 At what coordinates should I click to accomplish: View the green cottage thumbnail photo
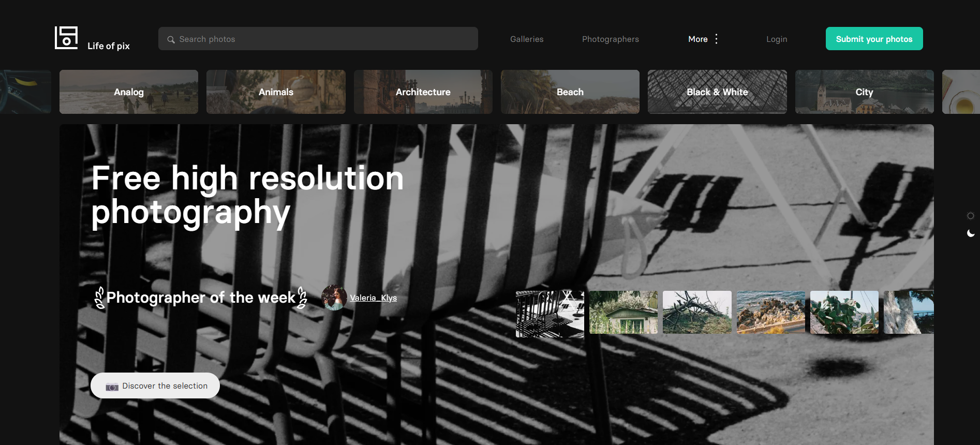pyautogui.click(x=623, y=312)
